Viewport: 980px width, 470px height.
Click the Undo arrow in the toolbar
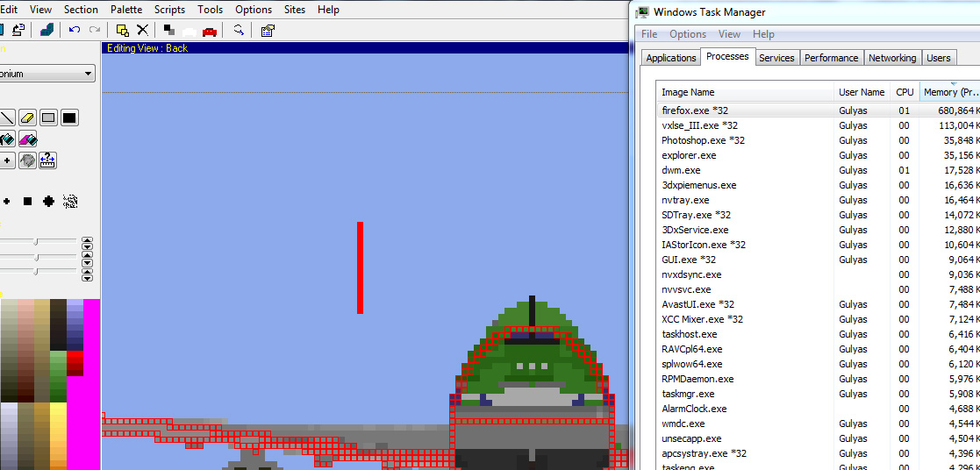[75, 30]
